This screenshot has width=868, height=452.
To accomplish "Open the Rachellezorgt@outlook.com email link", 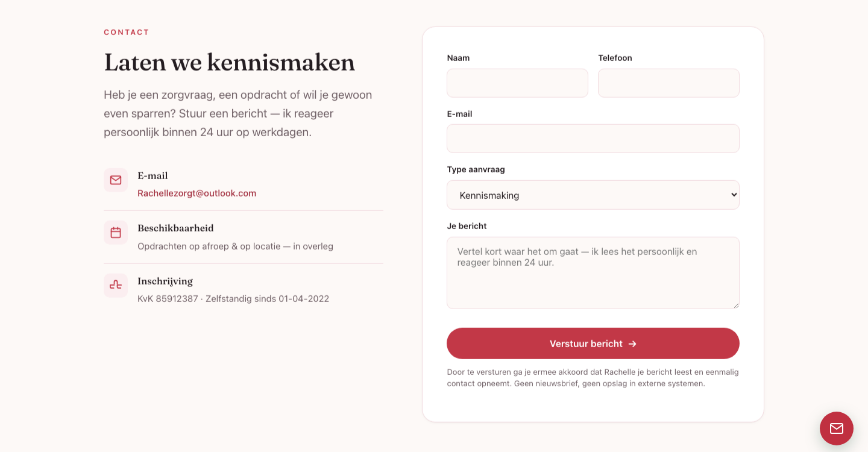I will click(x=197, y=193).
